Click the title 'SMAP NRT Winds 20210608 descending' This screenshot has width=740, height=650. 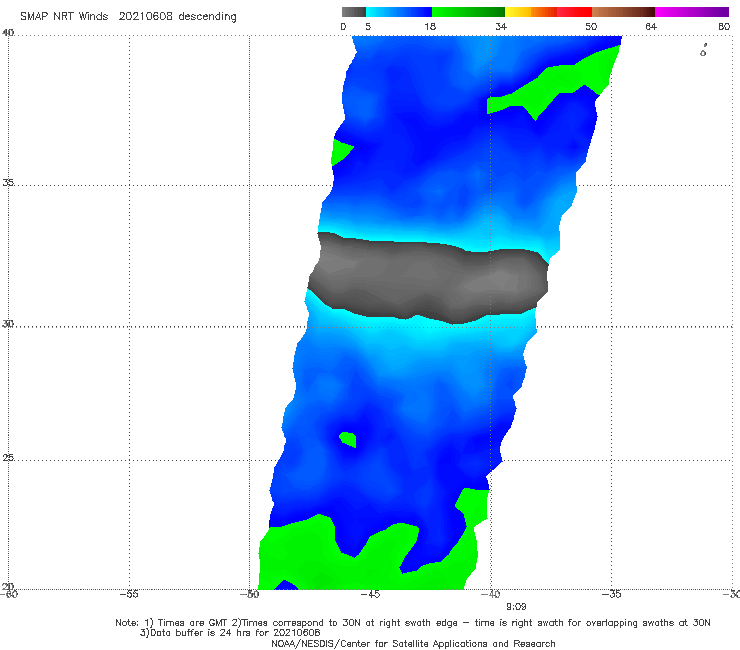(x=128, y=17)
